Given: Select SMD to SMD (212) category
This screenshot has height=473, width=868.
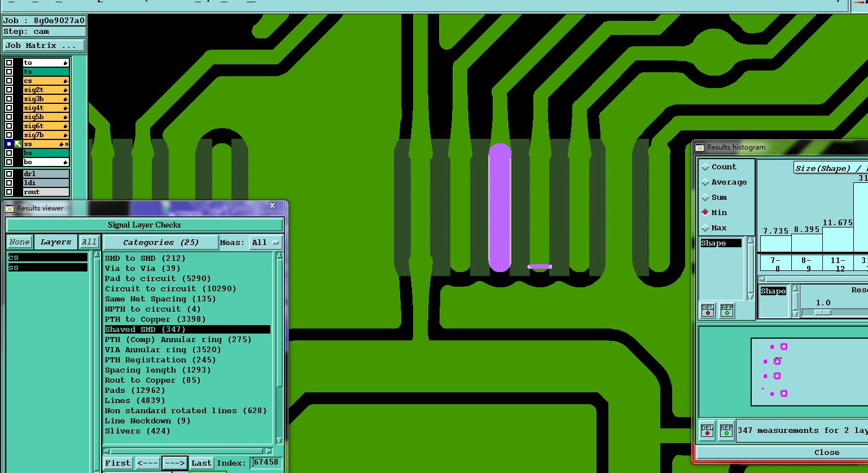Looking at the screenshot, I should tap(145, 259).
